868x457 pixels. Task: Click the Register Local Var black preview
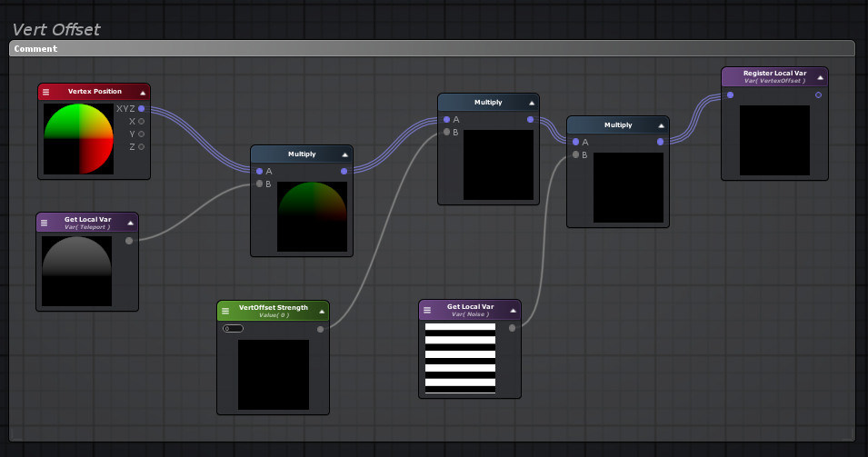774,141
